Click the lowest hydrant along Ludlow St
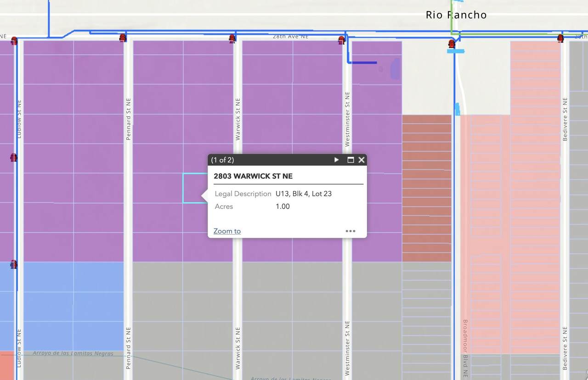This screenshot has height=380, width=588. [14, 264]
